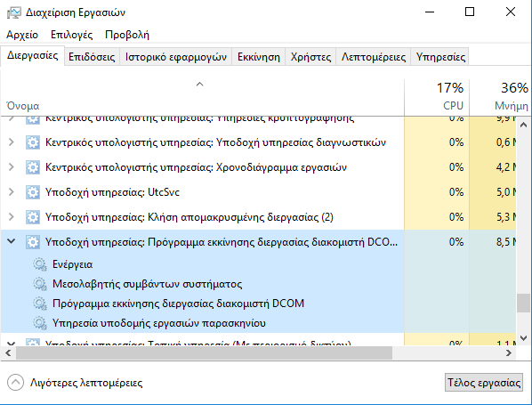Select icon of Κλήση απομακρυσμένης διεργασίας row

tap(33, 217)
